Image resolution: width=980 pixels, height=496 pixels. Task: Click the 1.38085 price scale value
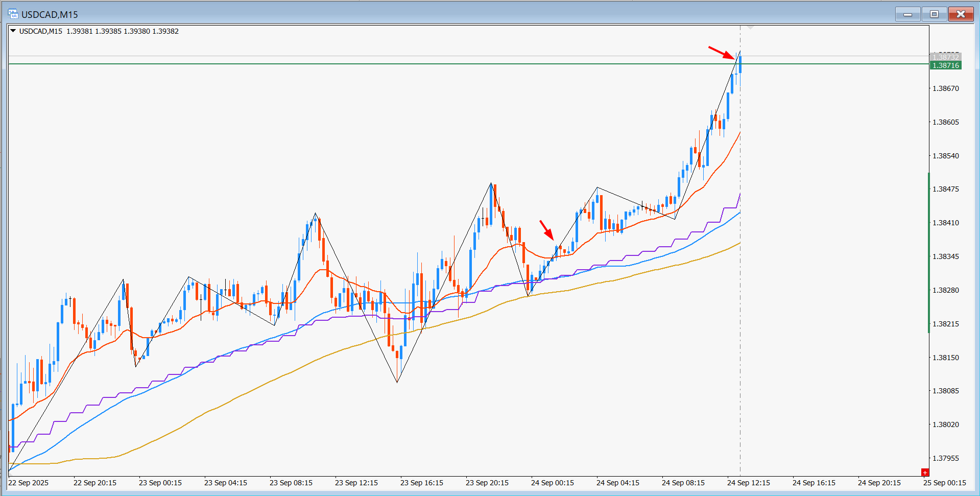(x=946, y=391)
